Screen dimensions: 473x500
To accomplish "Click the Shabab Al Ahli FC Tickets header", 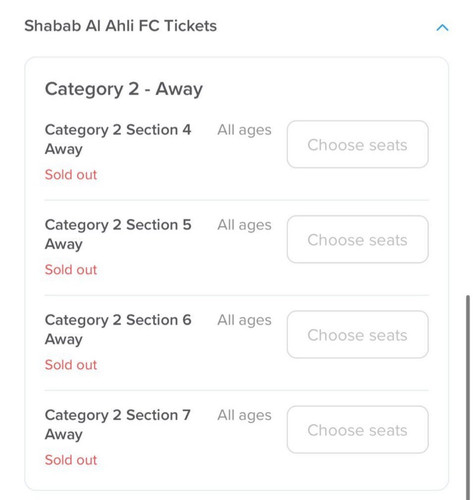I will [x=121, y=26].
